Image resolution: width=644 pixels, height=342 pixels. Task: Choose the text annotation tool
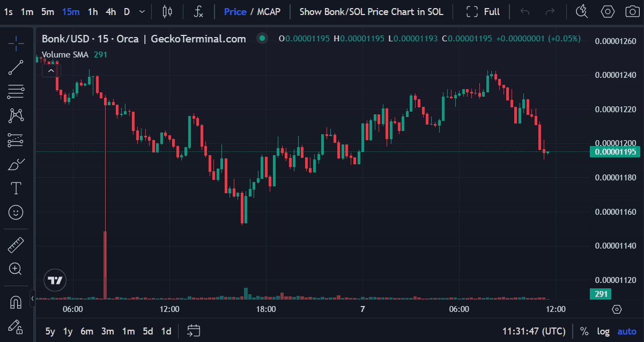click(16, 188)
